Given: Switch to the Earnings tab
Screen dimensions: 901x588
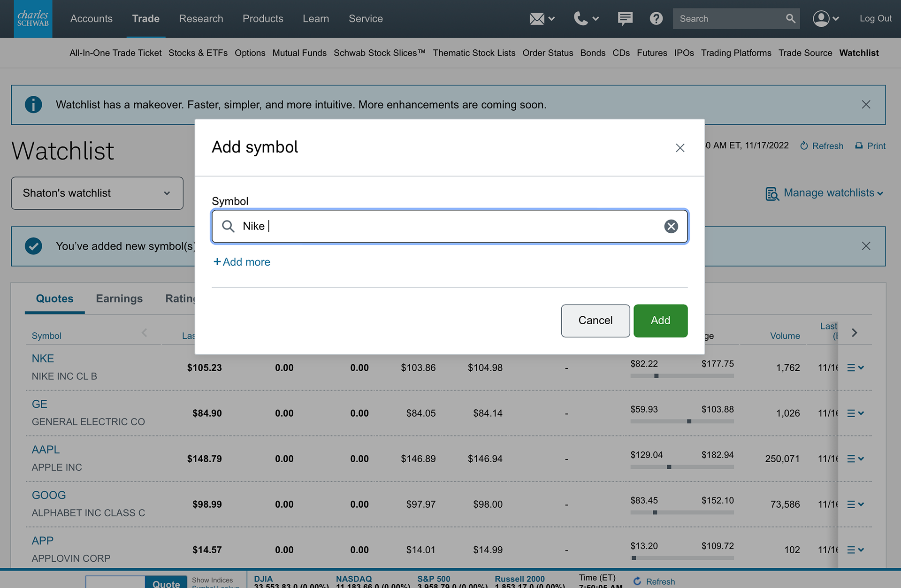Looking at the screenshot, I should pyautogui.click(x=119, y=299).
